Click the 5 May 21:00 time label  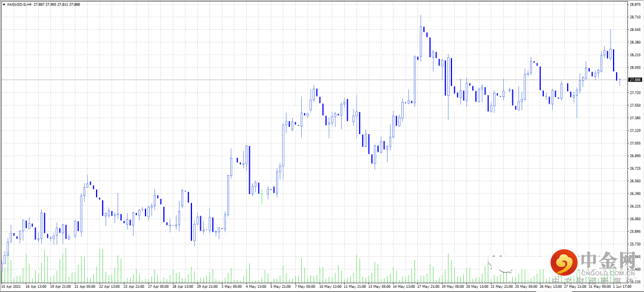[x=280, y=286]
